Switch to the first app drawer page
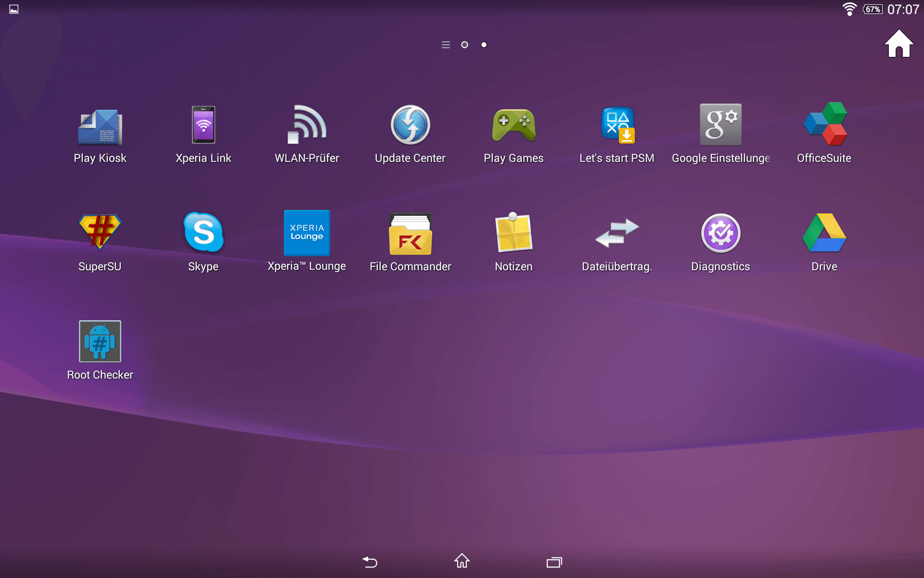Image resolution: width=924 pixels, height=578 pixels. coord(465,45)
